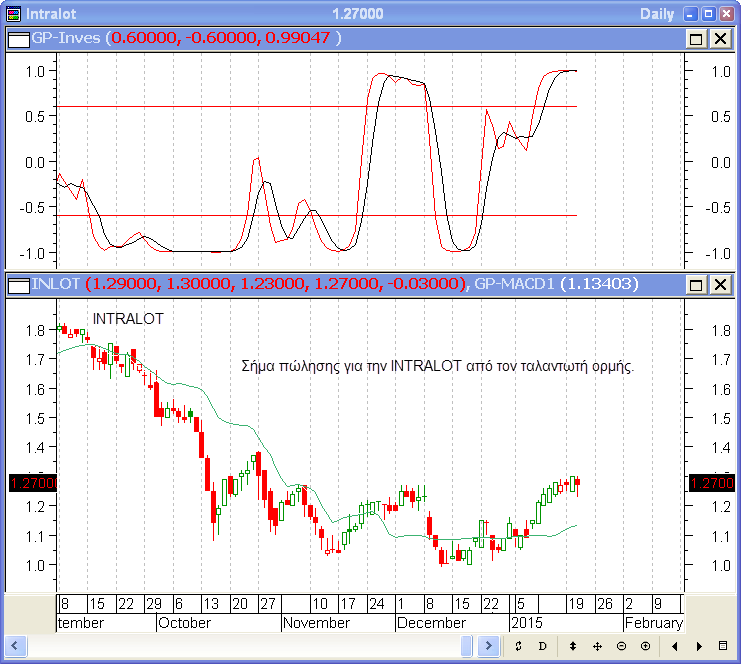Viewport: 741px width, 664px height.
Task: Click the next security right triangle icon
Action: [699, 646]
